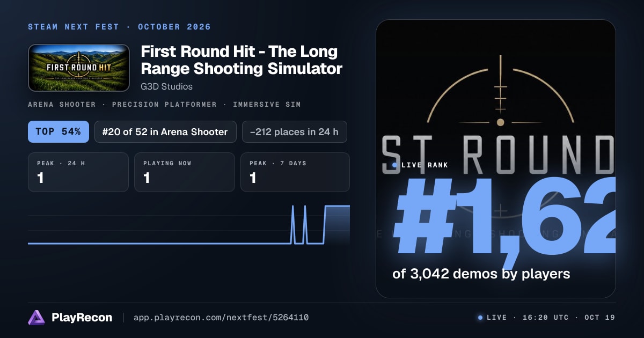This screenshot has width=644, height=338.
Task: Click the G3D Studios developer name
Action: 166,86
